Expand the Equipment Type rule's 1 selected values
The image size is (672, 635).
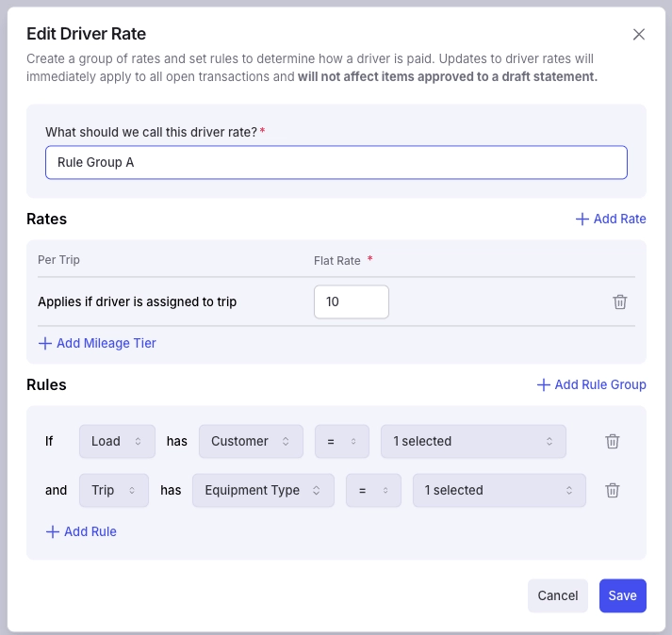(x=500, y=490)
